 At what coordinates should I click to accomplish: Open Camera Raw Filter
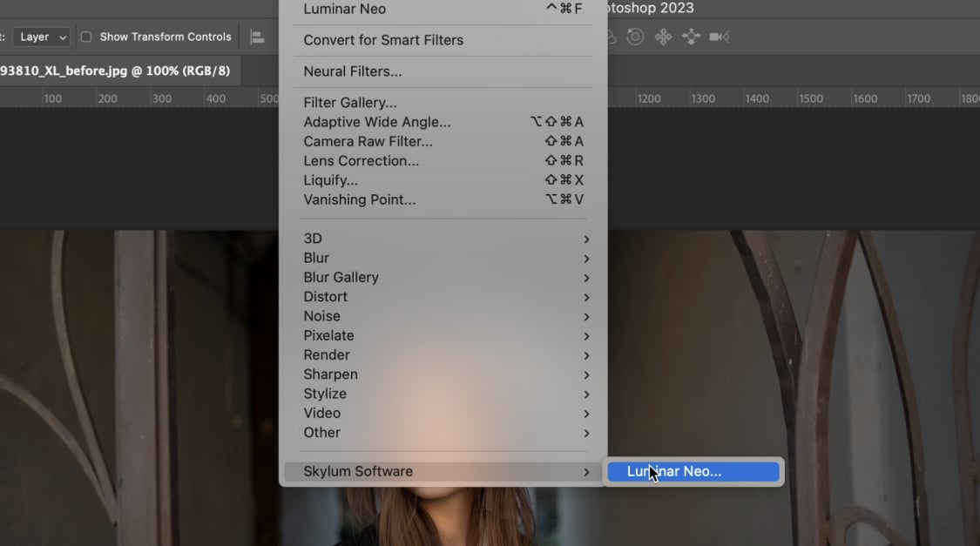click(x=443, y=141)
